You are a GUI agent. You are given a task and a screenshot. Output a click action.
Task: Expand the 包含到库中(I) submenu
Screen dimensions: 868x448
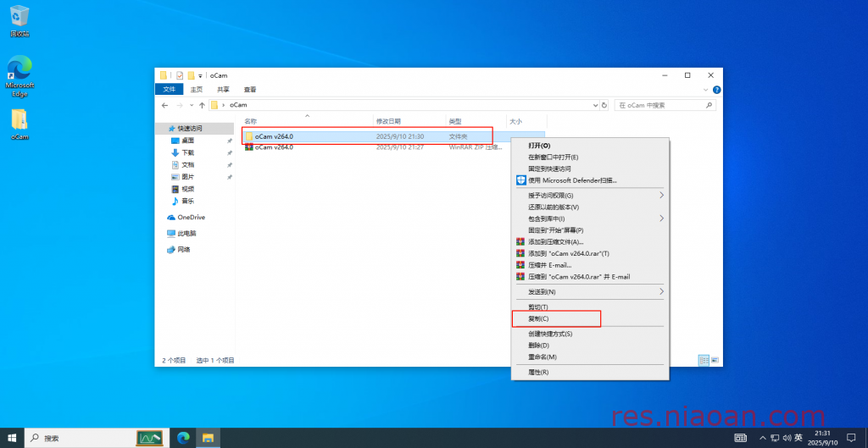click(590, 218)
